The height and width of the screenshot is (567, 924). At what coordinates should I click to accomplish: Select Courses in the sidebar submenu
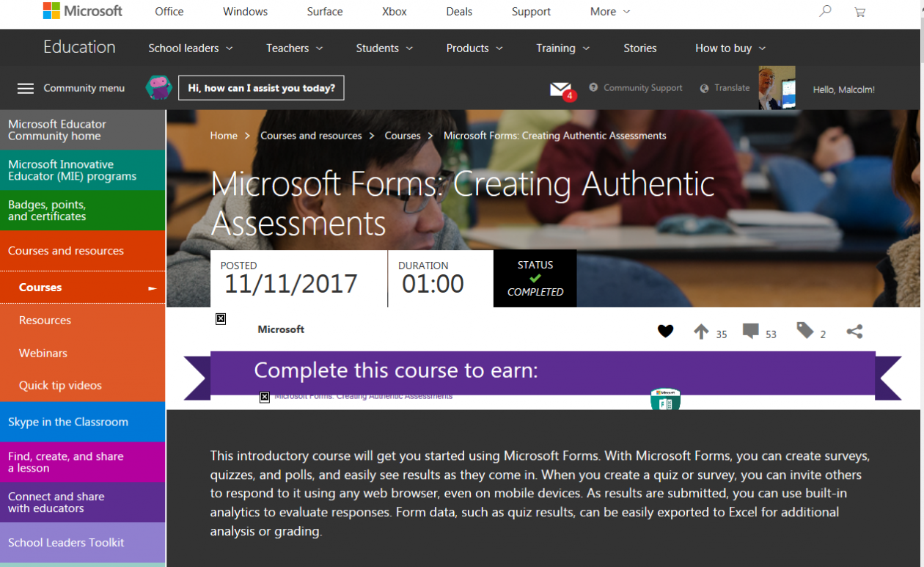[83, 288]
